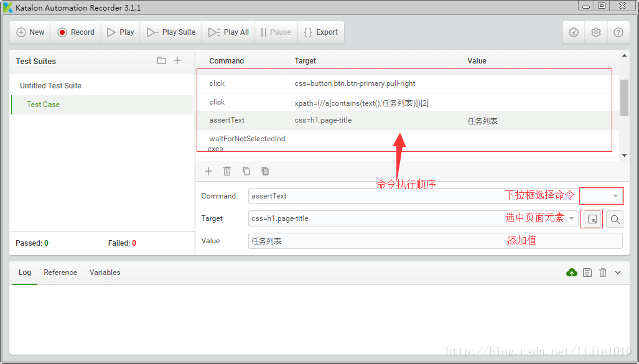The width and height of the screenshot is (639, 364).
Task: Collapse the log panel with chevron
Action: [x=618, y=273]
